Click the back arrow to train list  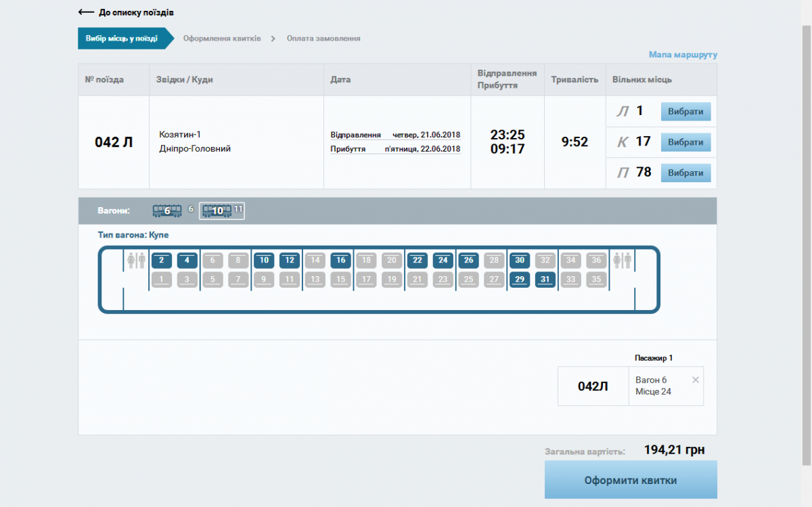point(86,12)
